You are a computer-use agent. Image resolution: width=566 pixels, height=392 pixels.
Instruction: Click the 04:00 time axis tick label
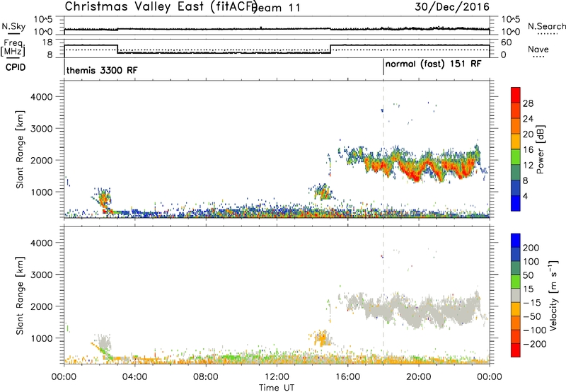135,377
